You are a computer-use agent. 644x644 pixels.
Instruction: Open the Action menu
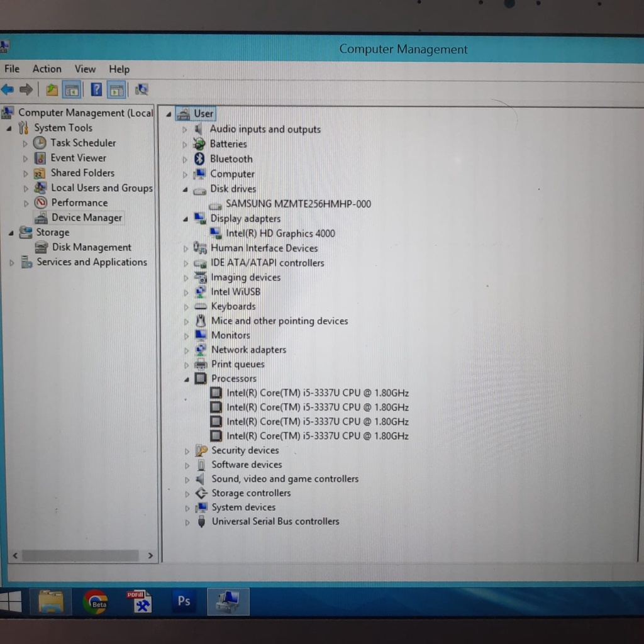[x=47, y=69]
